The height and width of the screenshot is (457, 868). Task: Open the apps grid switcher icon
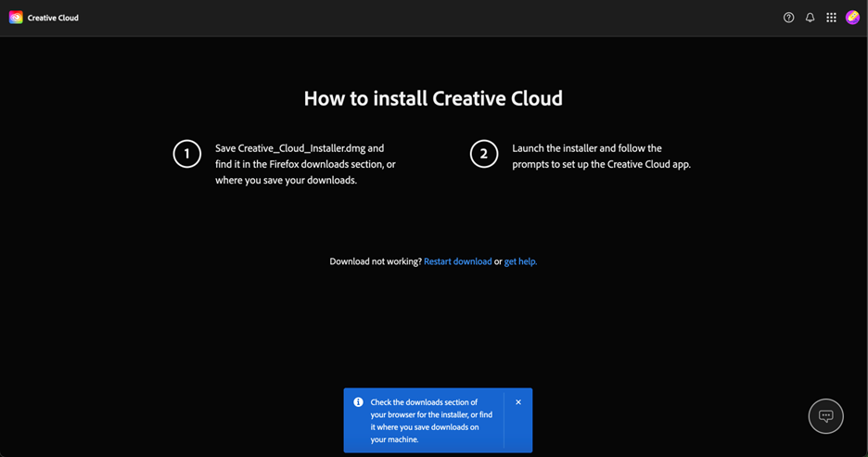(832, 18)
